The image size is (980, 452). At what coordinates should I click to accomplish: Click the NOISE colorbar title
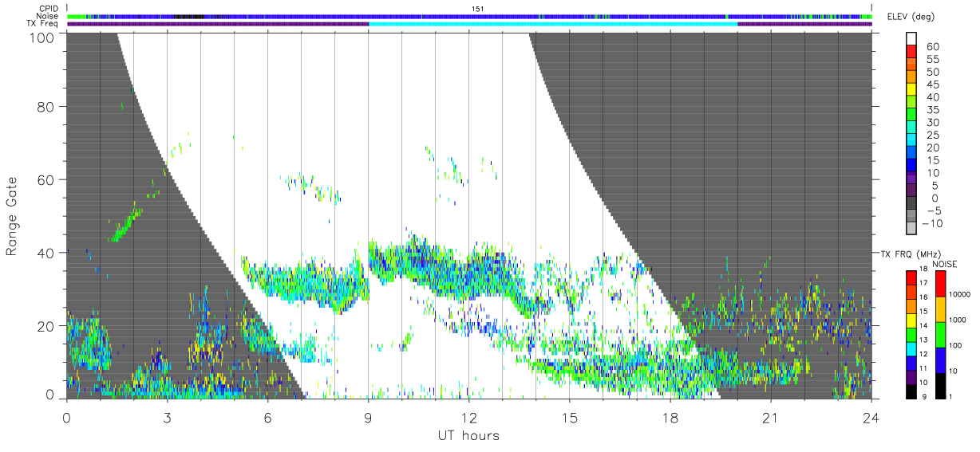[x=946, y=263]
